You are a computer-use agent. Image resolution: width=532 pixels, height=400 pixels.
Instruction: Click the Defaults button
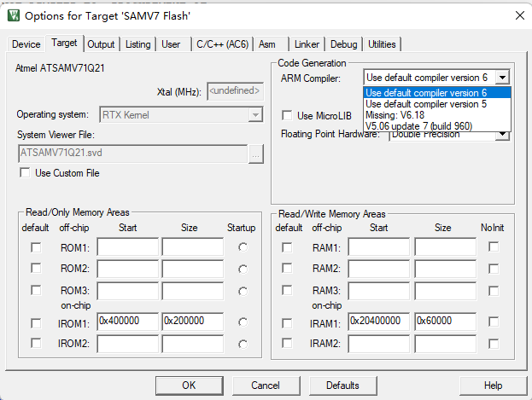pos(342,386)
